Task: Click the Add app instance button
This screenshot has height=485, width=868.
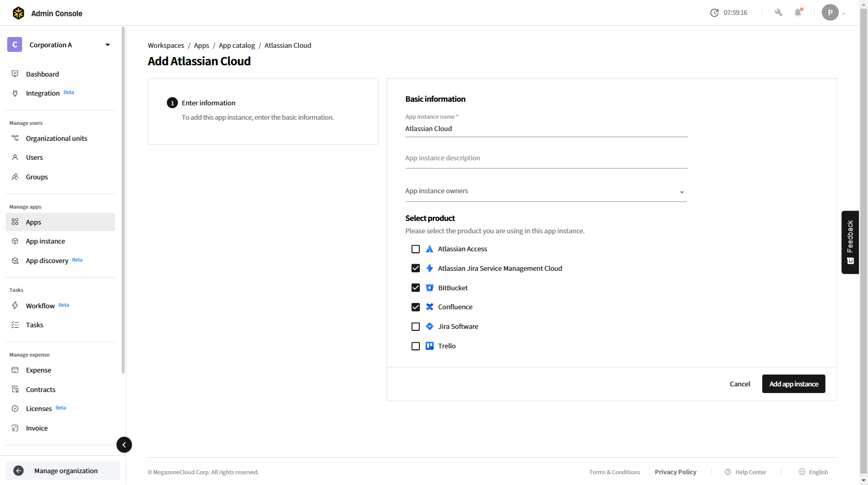Action: (x=794, y=384)
